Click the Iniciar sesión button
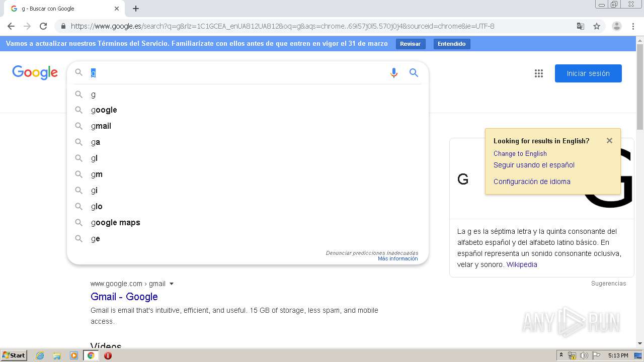This screenshot has height=362, width=644. (x=588, y=73)
